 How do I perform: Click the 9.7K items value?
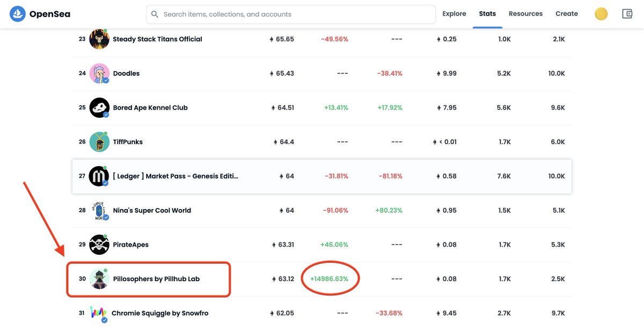pos(558,313)
